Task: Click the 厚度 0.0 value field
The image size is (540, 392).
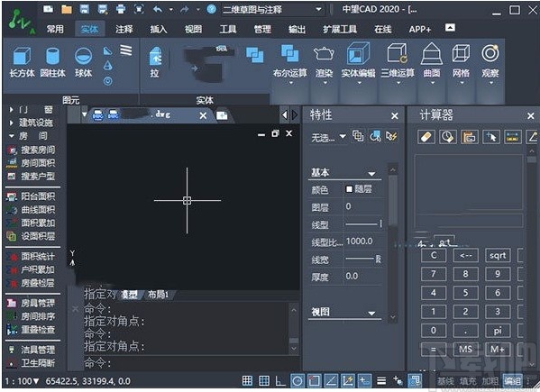Action: [x=364, y=277]
